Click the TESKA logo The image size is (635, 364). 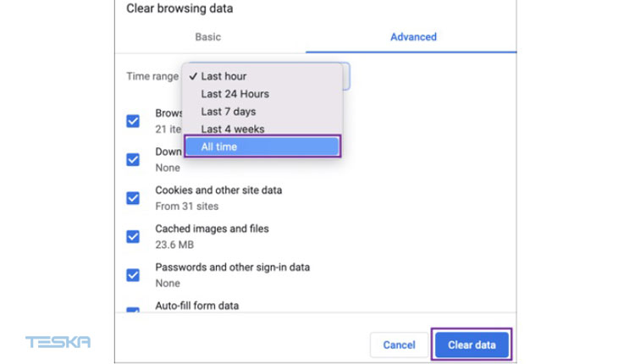(58, 343)
